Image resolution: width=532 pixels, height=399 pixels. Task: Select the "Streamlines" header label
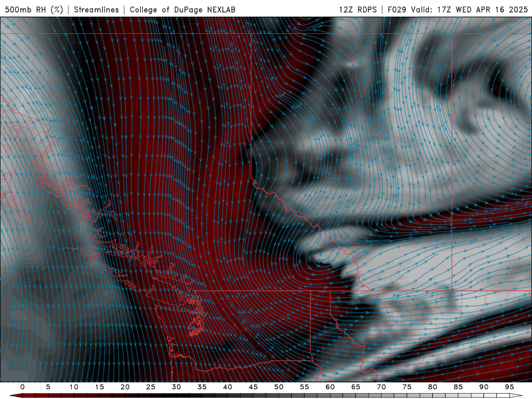coord(96,9)
